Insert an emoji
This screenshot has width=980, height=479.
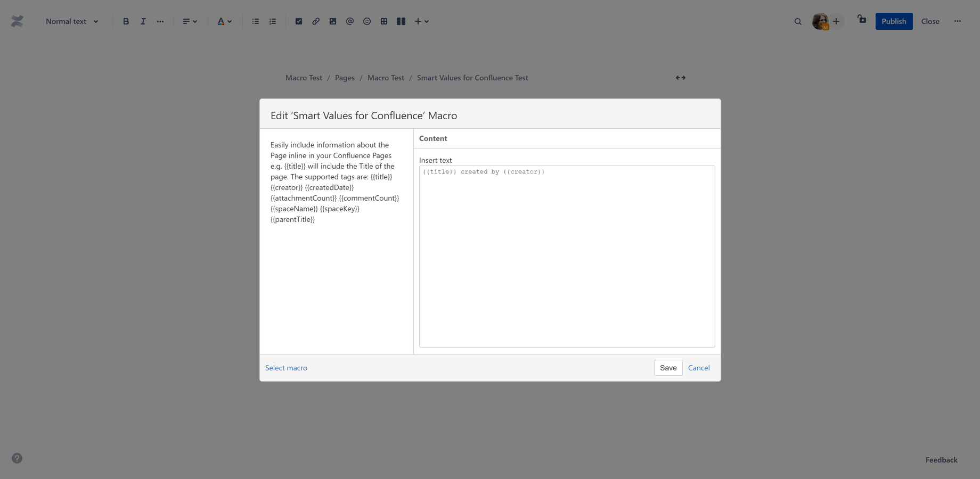[x=367, y=21]
